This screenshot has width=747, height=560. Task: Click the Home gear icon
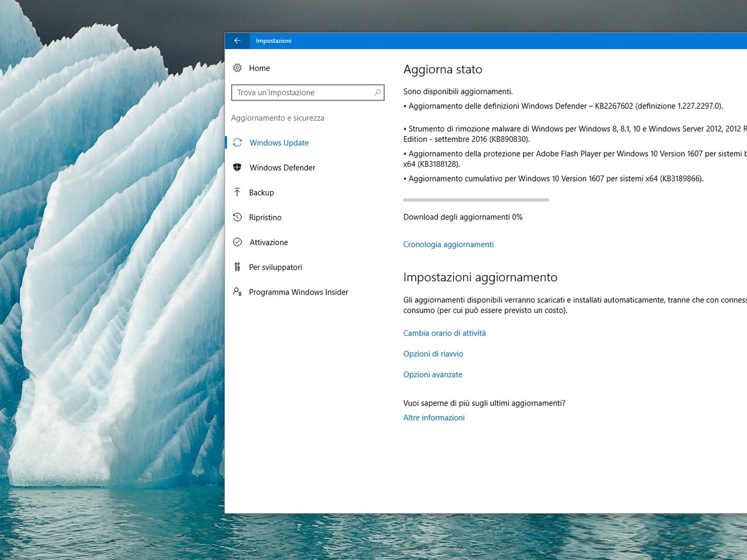tap(237, 68)
